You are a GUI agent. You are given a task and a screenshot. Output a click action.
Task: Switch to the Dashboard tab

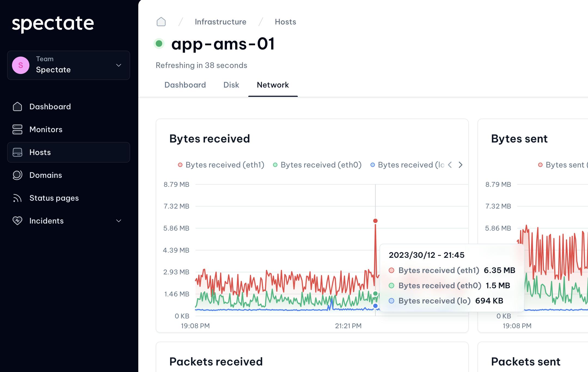(185, 85)
